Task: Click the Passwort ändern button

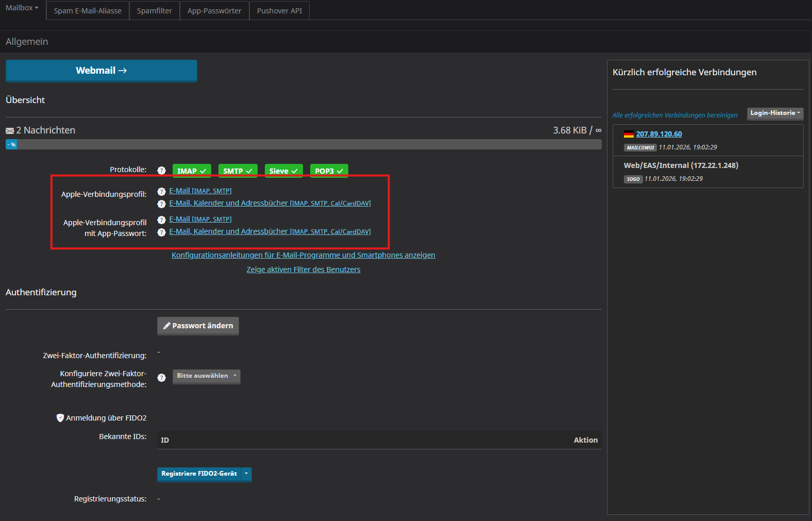Action: [198, 326]
